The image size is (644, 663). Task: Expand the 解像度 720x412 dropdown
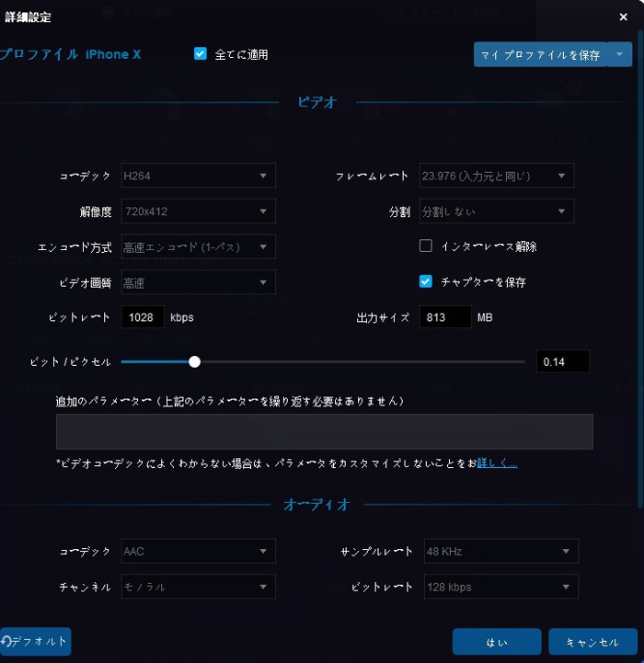coord(198,211)
